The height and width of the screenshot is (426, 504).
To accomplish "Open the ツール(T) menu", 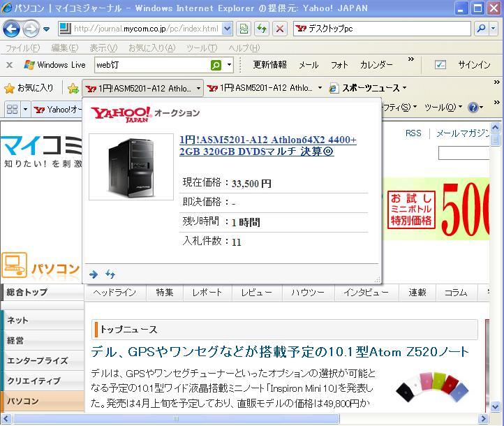I will pyautogui.click(x=202, y=48).
